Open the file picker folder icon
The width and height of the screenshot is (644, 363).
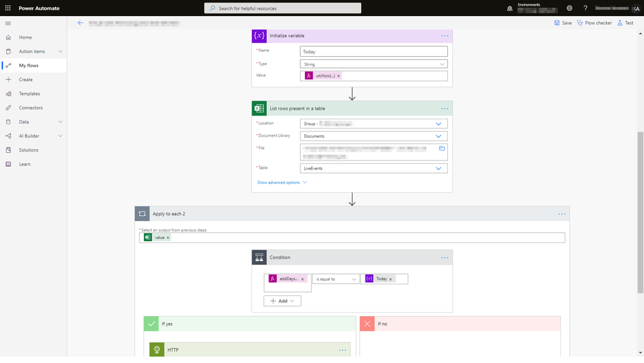tap(442, 148)
